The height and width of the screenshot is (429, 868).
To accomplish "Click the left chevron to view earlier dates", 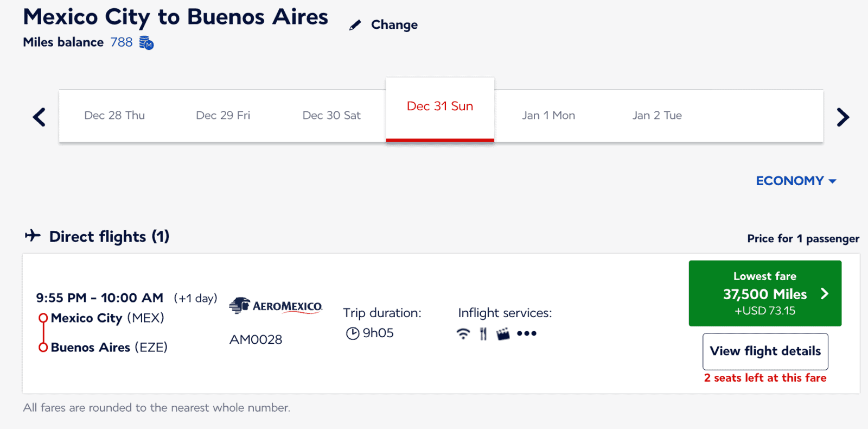I will click(x=38, y=116).
